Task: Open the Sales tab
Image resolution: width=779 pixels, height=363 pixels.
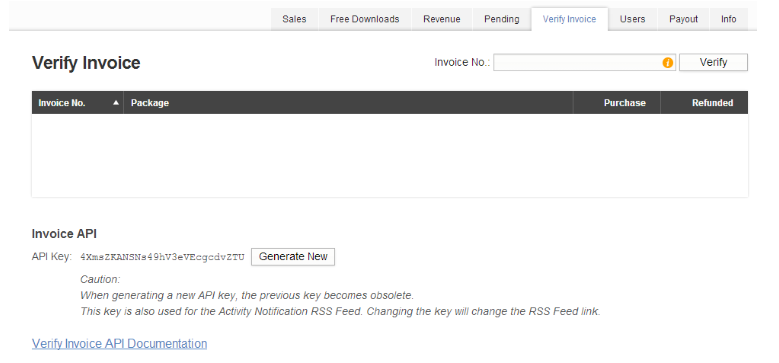Action: point(294,19)
